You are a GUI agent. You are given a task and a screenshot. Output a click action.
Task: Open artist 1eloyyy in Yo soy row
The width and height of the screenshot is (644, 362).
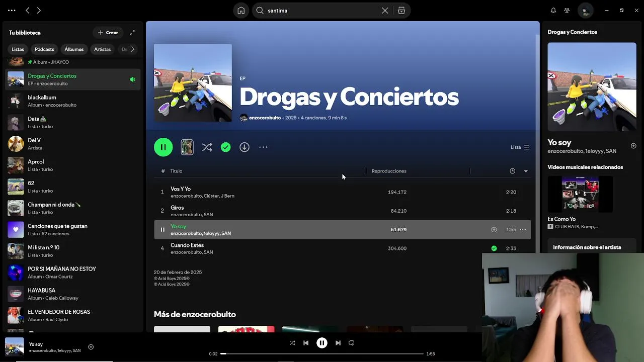pos(211,233)
